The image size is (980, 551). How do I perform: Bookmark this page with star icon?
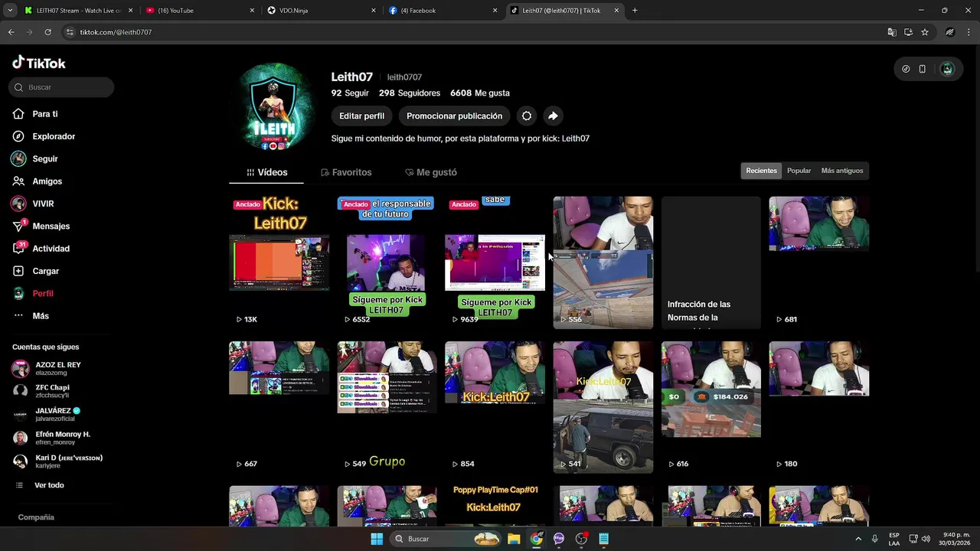click(925, 32)
